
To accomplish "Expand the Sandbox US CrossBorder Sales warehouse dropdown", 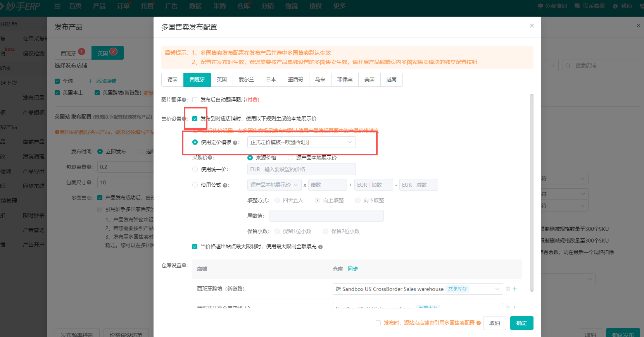I will click(x=417, y=289).
